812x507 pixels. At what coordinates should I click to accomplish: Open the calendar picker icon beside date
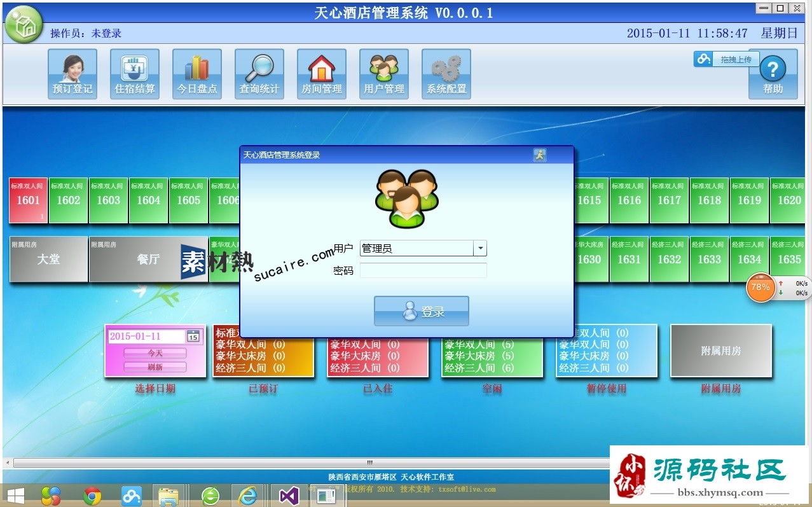click(193, 337)
